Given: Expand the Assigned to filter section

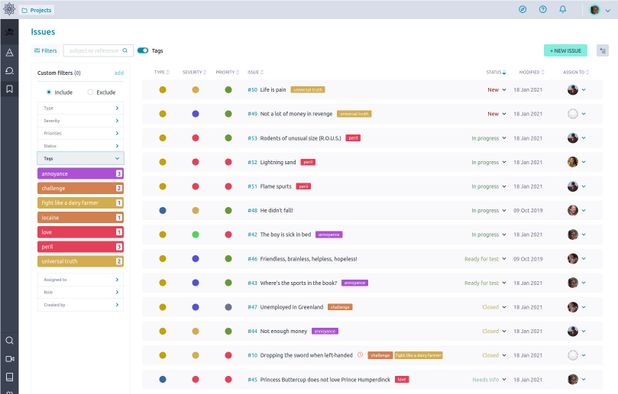Looking at the screenshot, I should (x=80, y=279).
